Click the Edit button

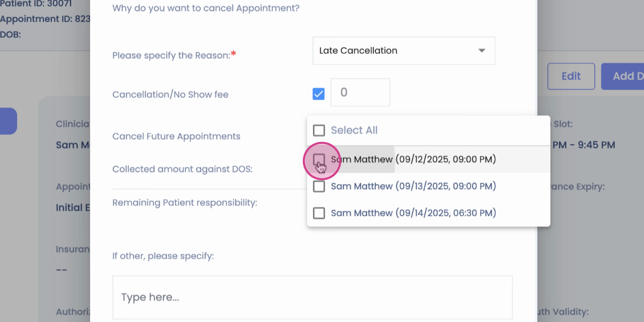571,76
